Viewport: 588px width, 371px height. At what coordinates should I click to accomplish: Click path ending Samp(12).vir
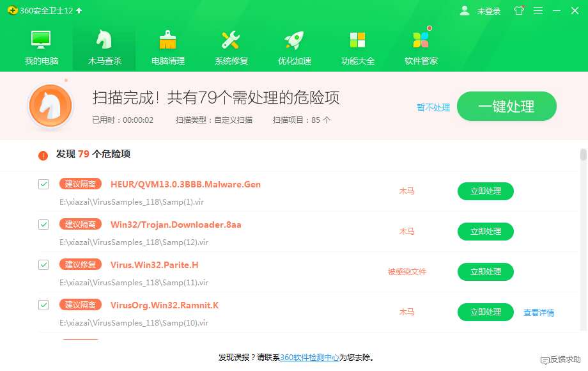[x=134, y=242]
